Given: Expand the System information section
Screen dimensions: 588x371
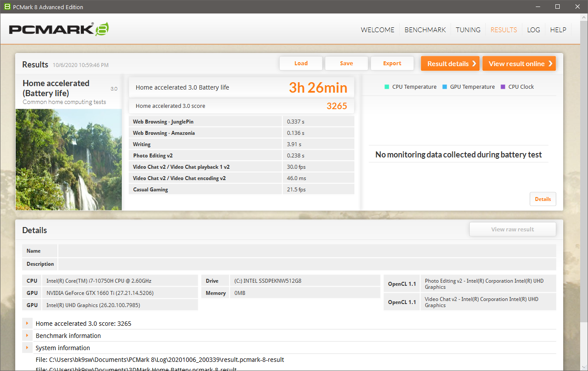Looking at the screenshot, I should [27, 348].
